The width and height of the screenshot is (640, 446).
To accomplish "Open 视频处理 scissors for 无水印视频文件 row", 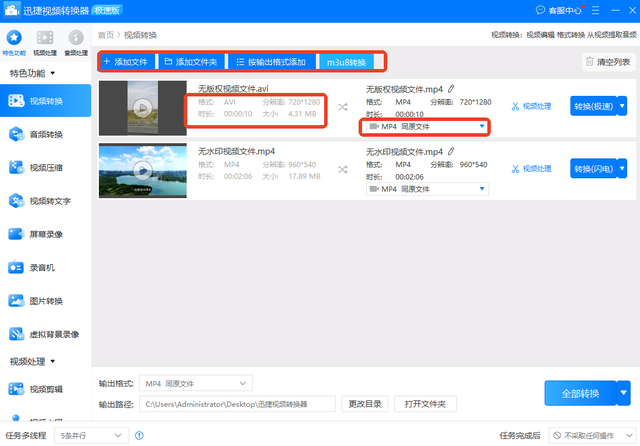I will 531,169.
